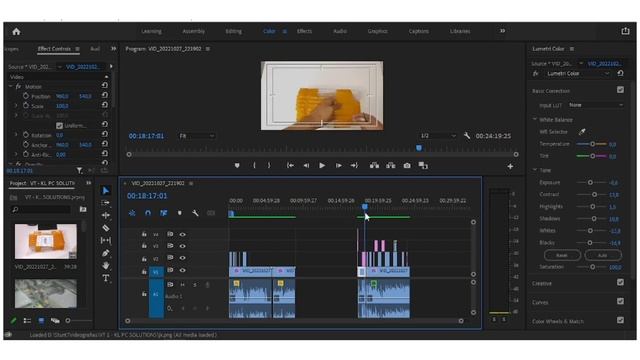The image size is (640, 360).
Task: Click the WB Selector eyedropper
Action: pyautogui.click(x=582, y=132)
